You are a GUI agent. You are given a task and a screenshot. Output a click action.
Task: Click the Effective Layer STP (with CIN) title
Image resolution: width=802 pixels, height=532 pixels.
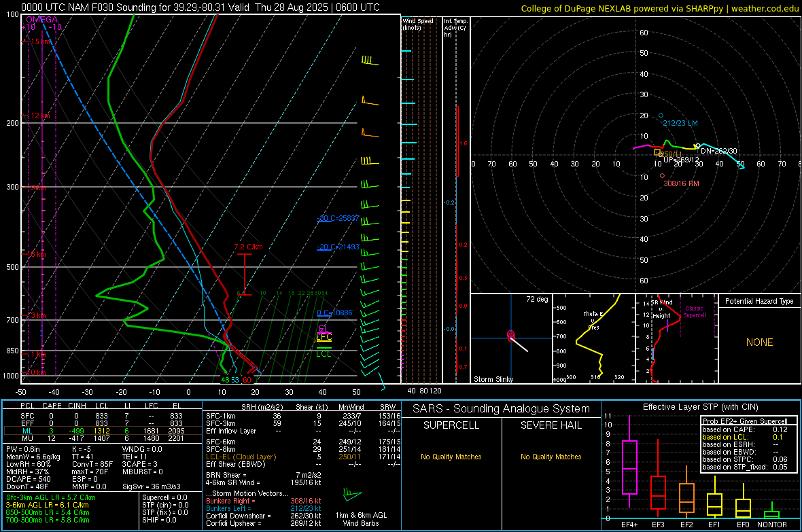(700, 407)
